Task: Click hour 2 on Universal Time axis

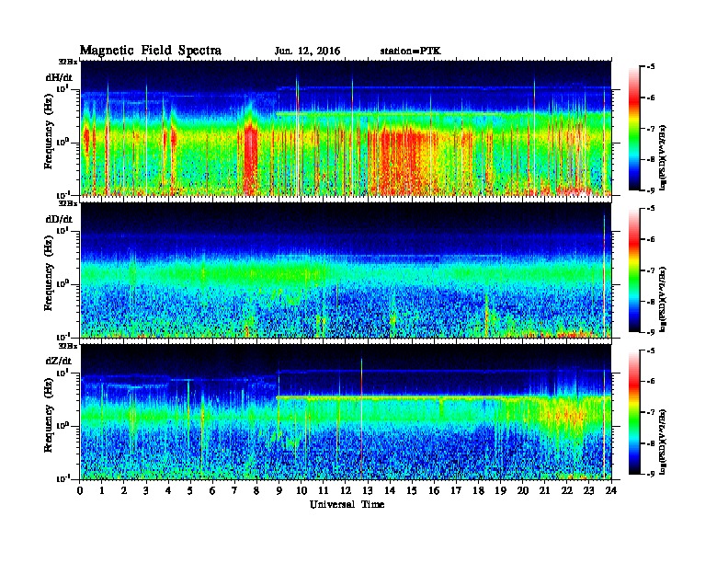Action: point(124,490)
